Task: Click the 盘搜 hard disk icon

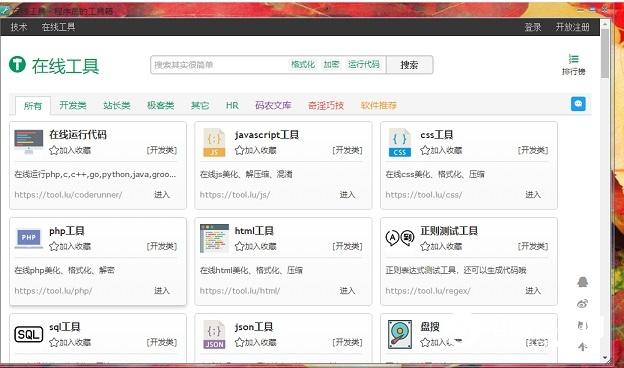Action: [x=400, y=335]
